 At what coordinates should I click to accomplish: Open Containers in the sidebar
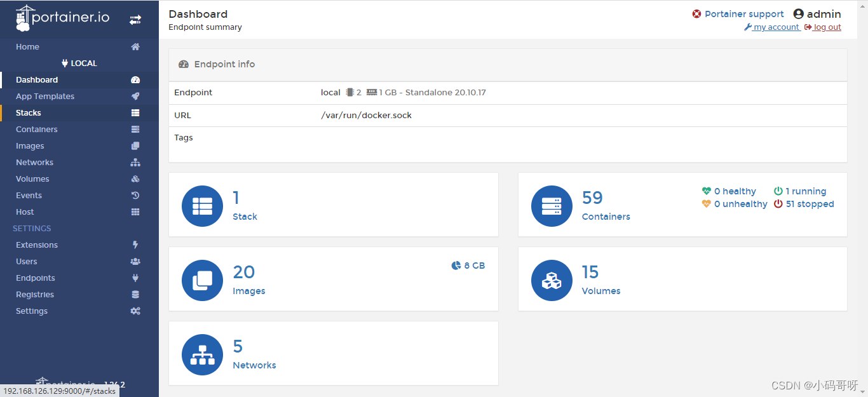click(37, 130)
